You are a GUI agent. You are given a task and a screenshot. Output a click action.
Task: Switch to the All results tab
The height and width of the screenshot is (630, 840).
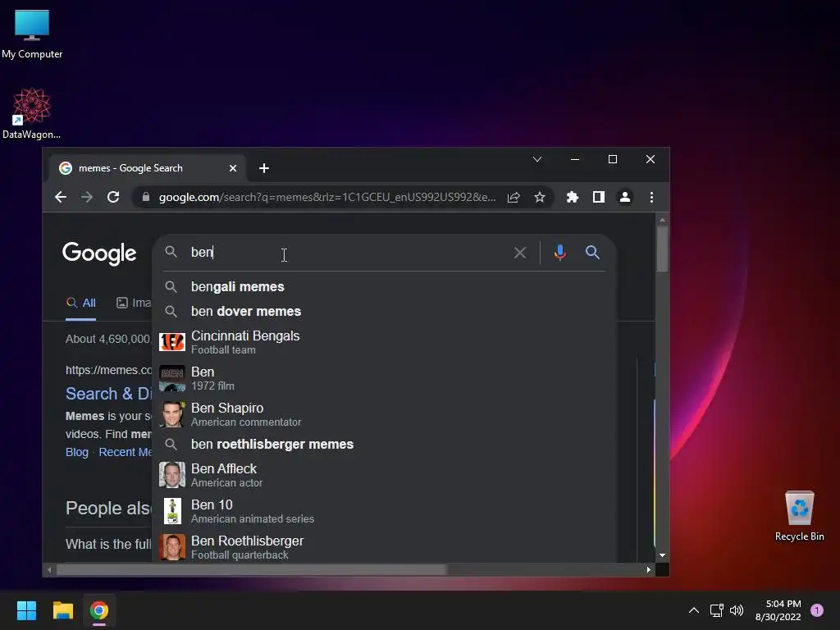pos(81,303)
